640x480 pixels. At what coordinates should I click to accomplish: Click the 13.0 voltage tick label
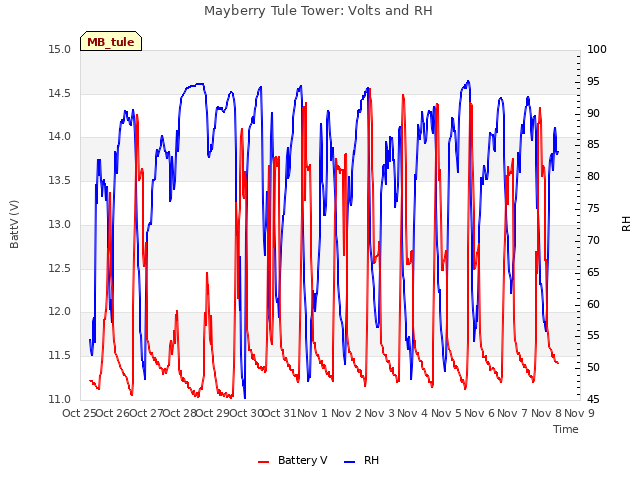point(59,224)
